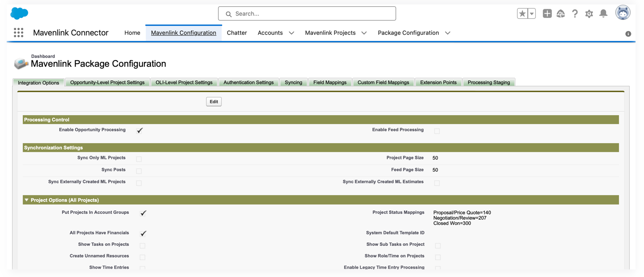Click the Processing Control section header
644x277 pixels.
321,120
